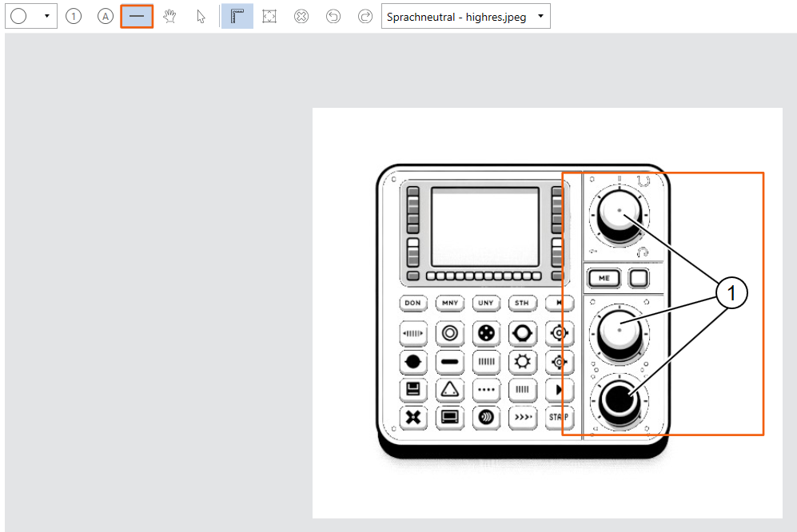
Task: Click the fit-to-frame icon
Action: (269, 17)
